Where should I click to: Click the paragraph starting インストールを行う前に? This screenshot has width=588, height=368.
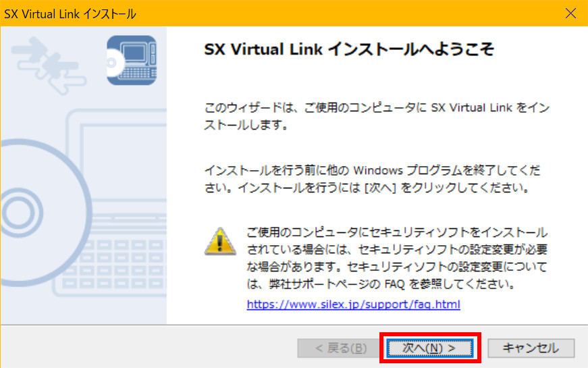coord(372,179)
